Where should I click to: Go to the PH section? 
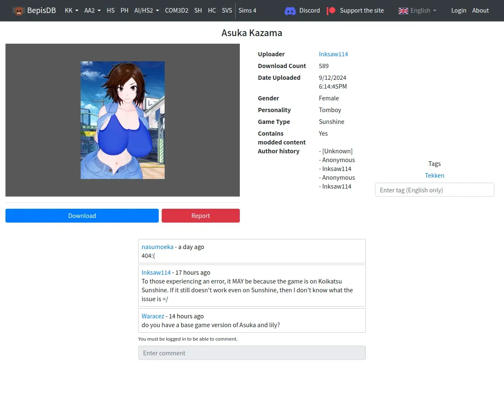(124, 10)
